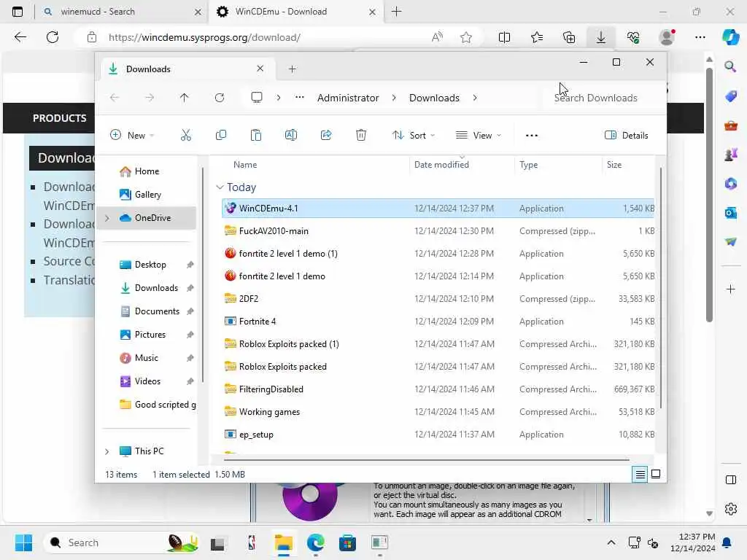Open Microsoft Store from taskbar
This screenshot has height=560, width=747.
(347, 542)
